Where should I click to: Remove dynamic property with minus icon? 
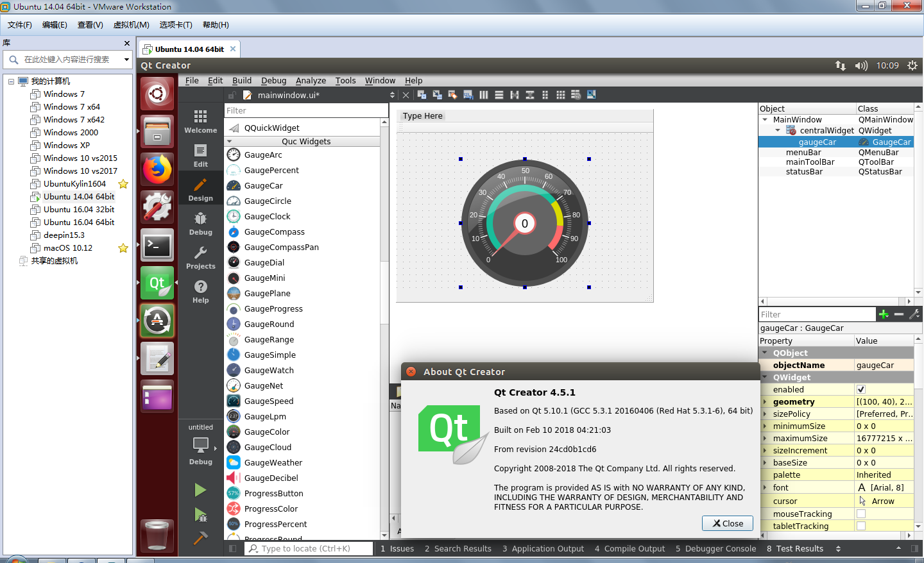[x=899, y=314]
